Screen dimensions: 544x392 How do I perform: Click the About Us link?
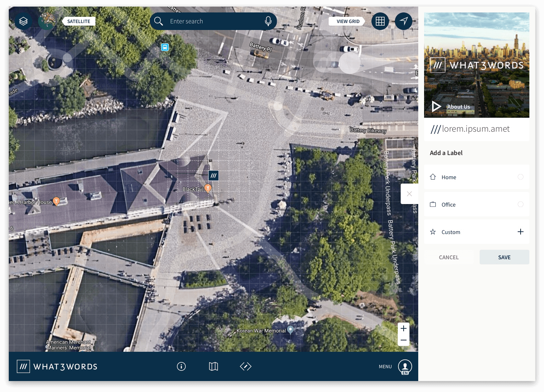click(458, 107)
